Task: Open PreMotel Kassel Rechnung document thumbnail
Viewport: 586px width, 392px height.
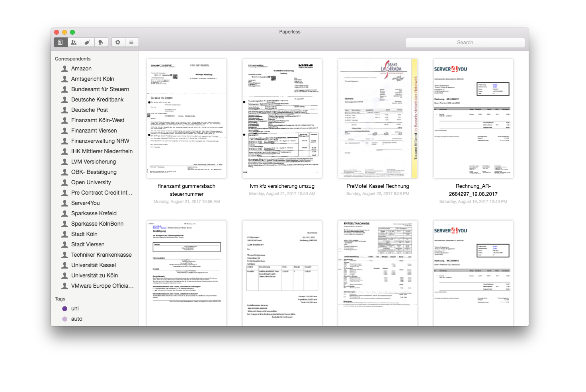Action: point(378,119)
